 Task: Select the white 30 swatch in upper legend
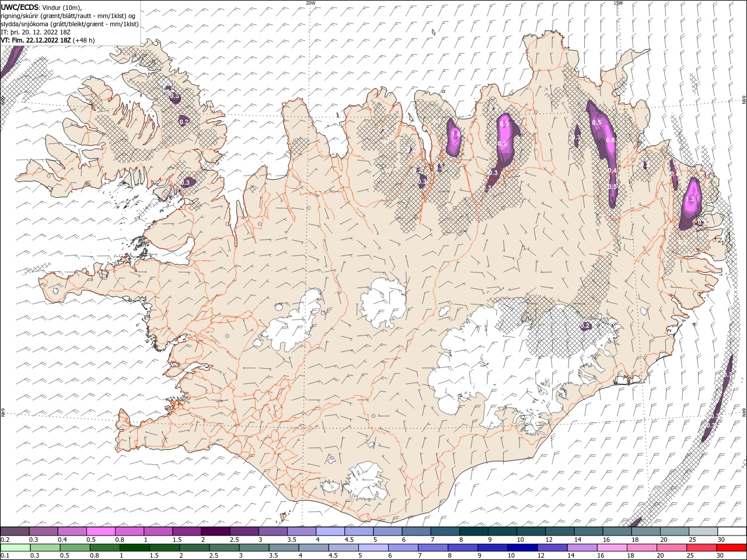point(732,531)
